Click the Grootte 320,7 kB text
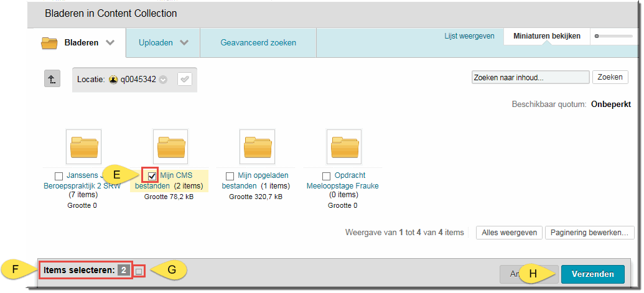 256,197
